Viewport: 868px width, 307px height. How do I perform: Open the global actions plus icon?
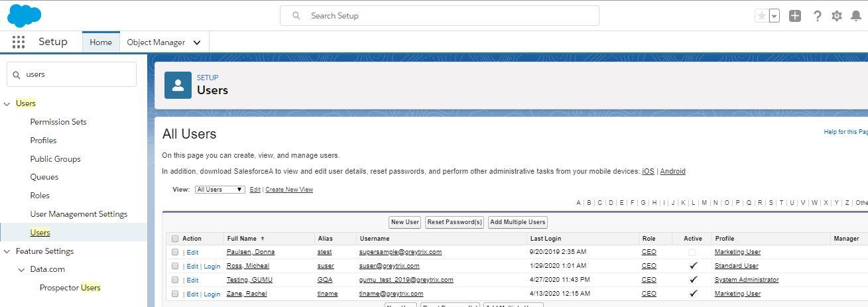(x=795, y=16)
